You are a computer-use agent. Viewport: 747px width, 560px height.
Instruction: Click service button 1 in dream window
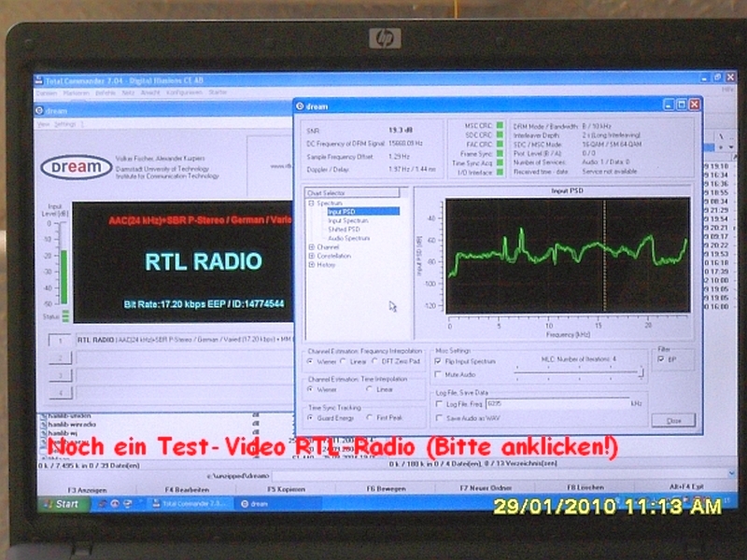click(60, 340)
